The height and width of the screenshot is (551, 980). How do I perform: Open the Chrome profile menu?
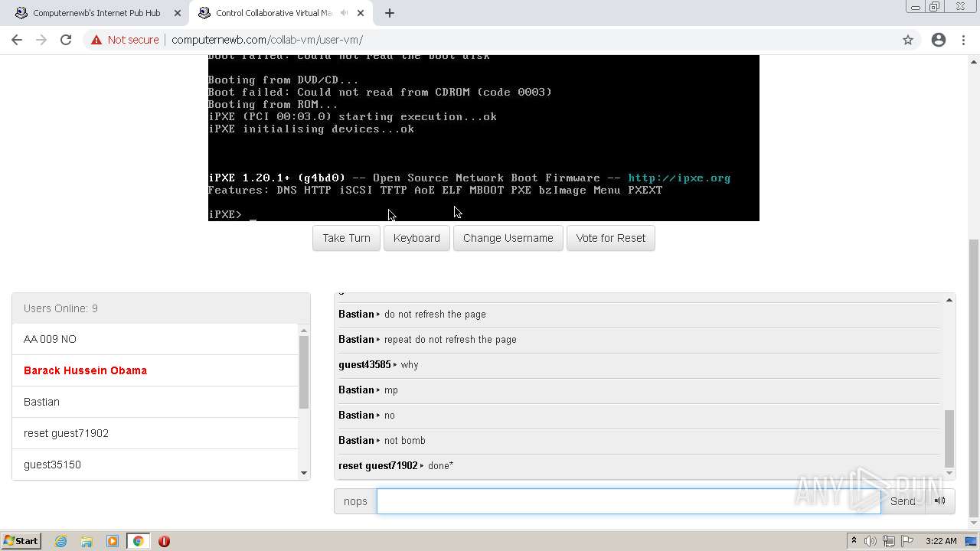tap(939, 40)
